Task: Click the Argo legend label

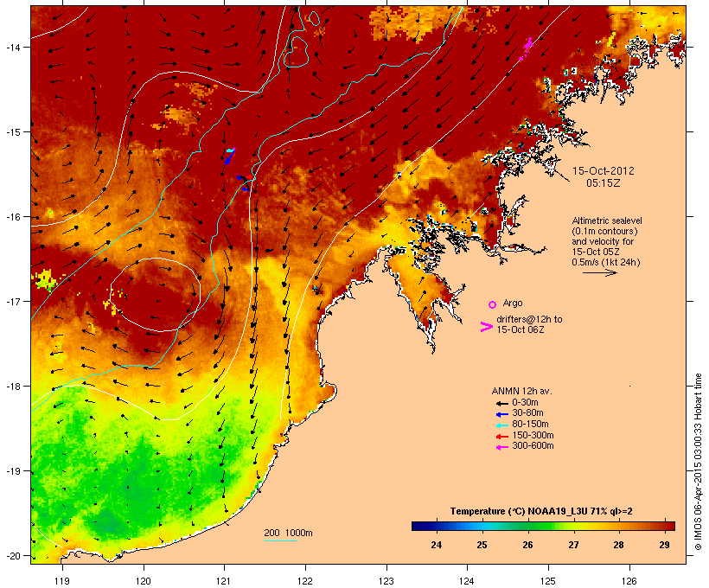Action: pos(513,303)
